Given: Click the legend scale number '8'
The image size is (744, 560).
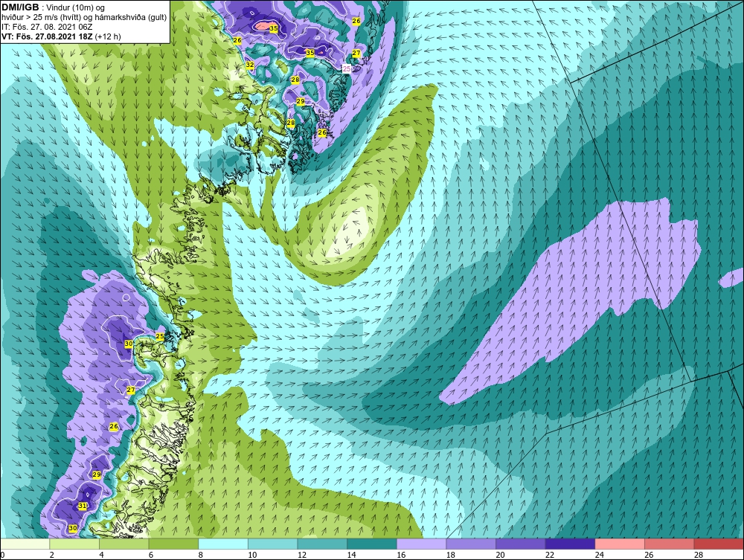Looking at the screenshot, I should (x=199, y=555).
